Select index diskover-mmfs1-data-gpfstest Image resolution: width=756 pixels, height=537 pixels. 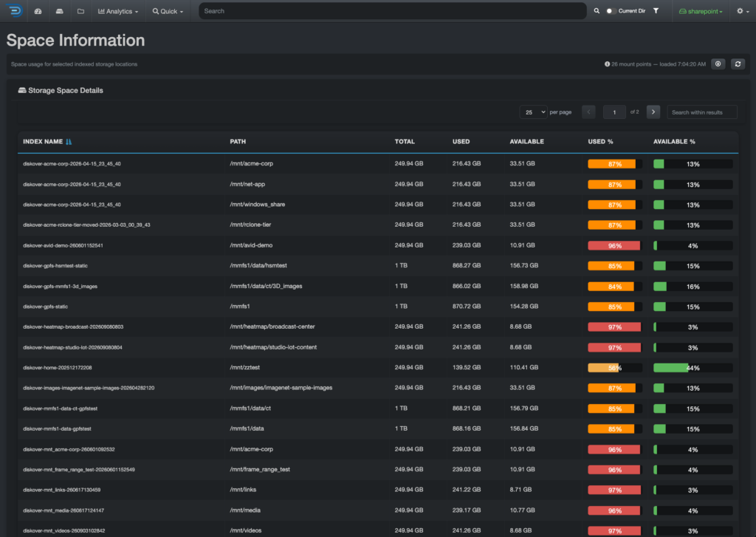point(57,429)
